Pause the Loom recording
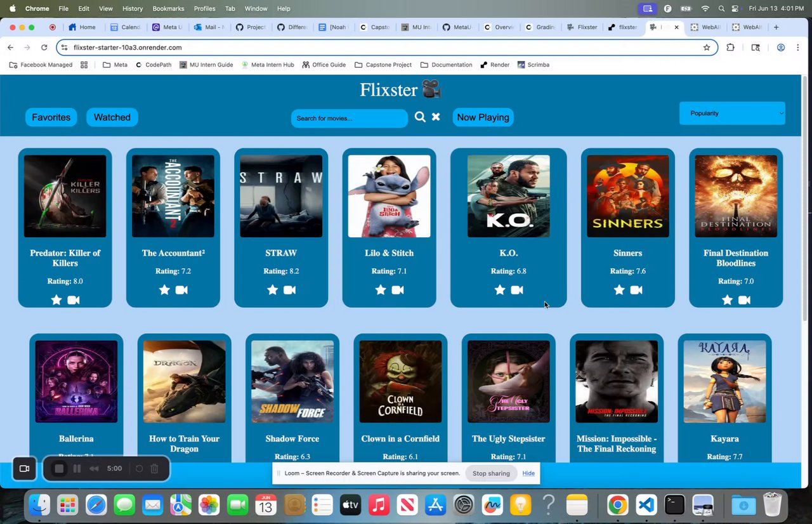Image resolution: width=812 pixels, height=524 pixels. tap(77, 469)
